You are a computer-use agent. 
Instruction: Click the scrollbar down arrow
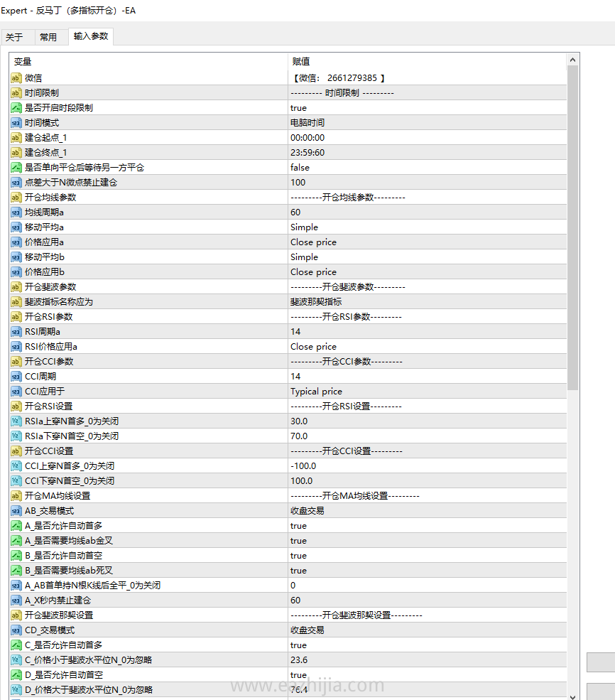coord(572,696)
